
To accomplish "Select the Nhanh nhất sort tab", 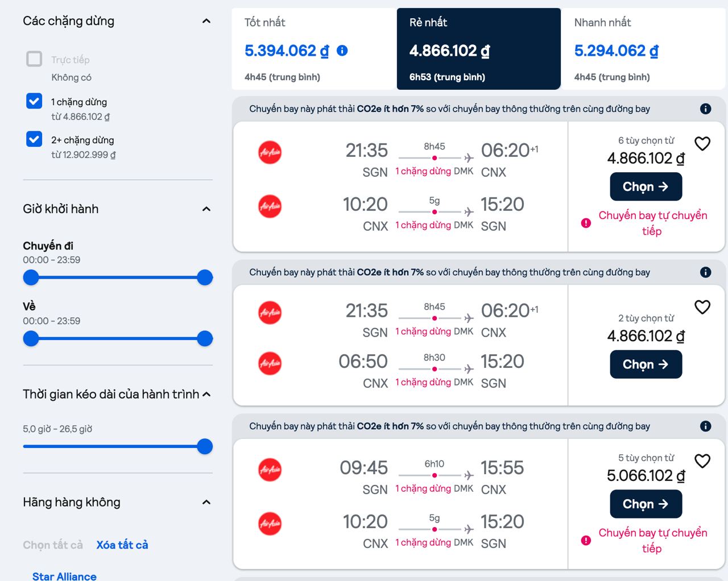I will (x=643, y=49).
